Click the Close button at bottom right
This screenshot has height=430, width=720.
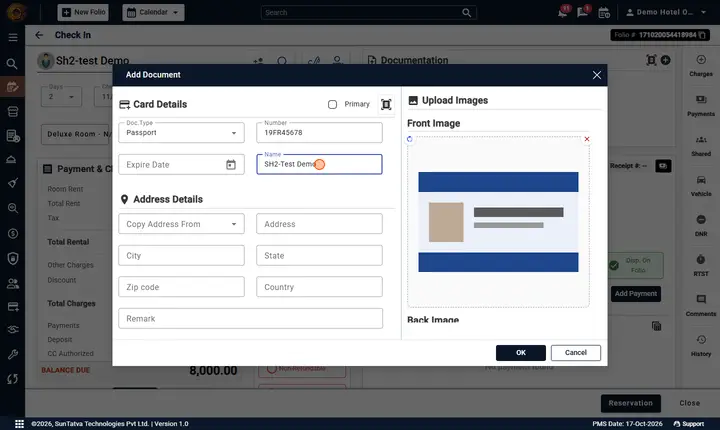click(x=690, y=403)
